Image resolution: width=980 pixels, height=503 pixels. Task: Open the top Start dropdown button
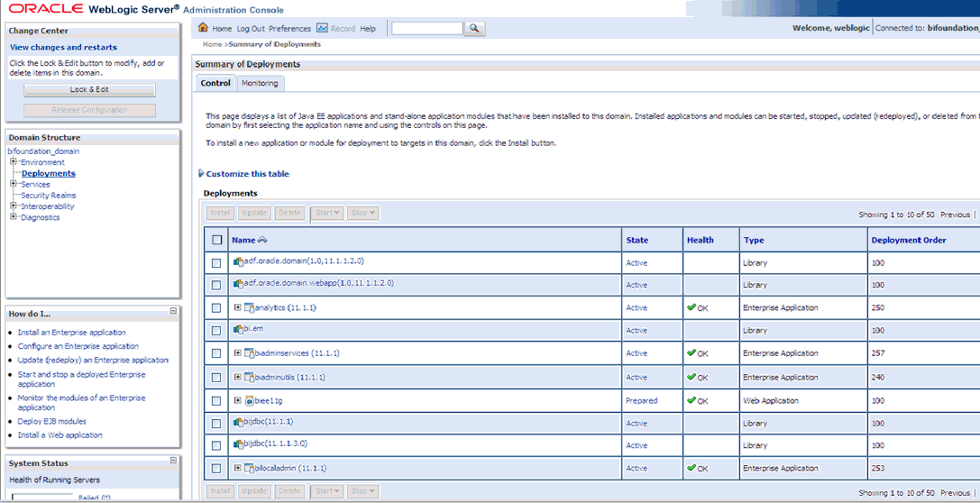(328, 213)
